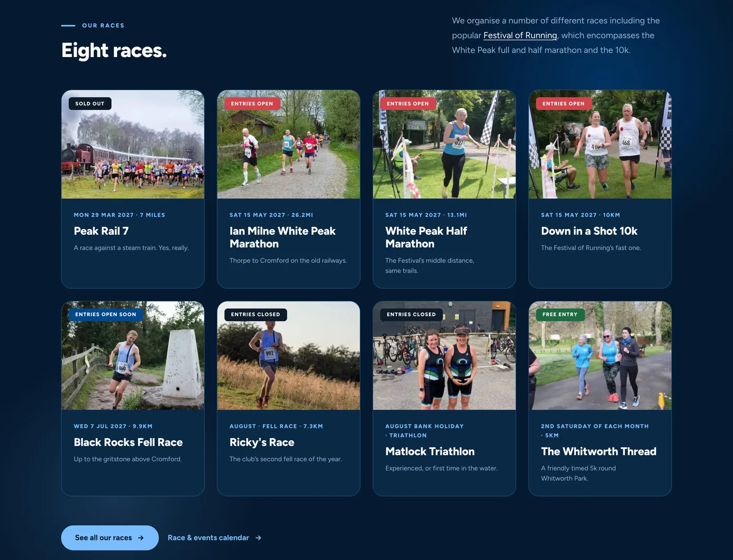Click the 'OUR RACES' section label
This screenshot has height=560, width=733.
[x=103, y=25]
